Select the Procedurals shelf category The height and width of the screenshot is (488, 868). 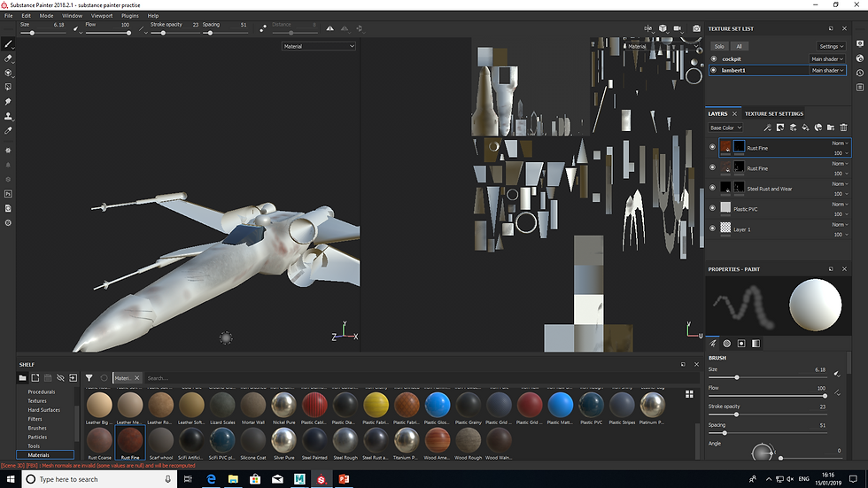pyautogui.click(x=42, y=391)
